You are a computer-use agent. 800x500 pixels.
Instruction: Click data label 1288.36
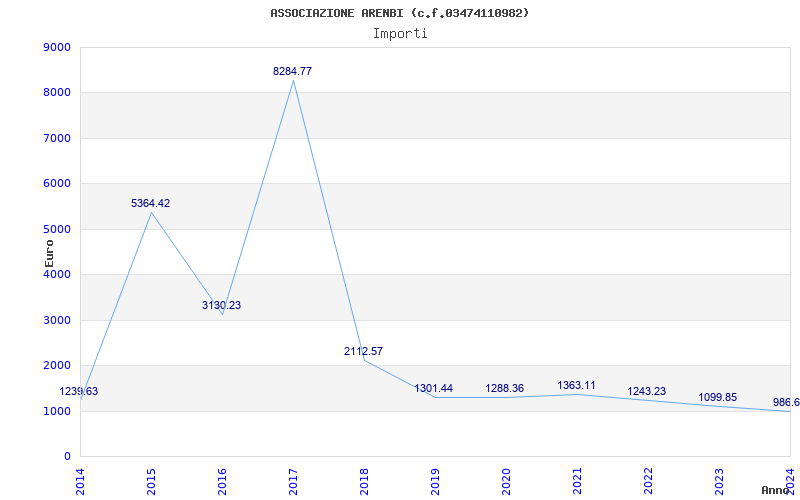[505, 389]
